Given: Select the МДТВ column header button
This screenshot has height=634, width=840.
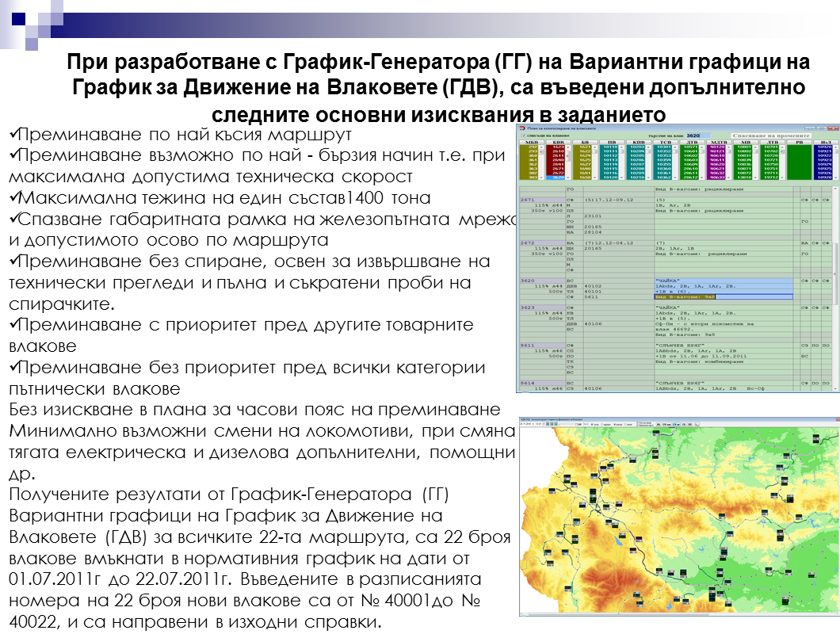Looking at the screenshot, I should click(719, 143).
